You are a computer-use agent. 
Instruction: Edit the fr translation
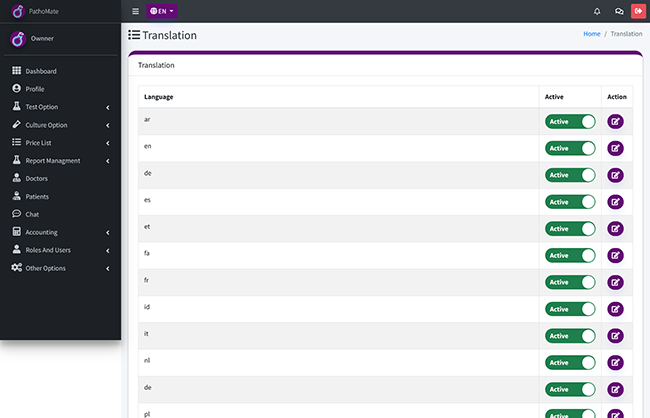pyautogui.click(x=615, y=282)
